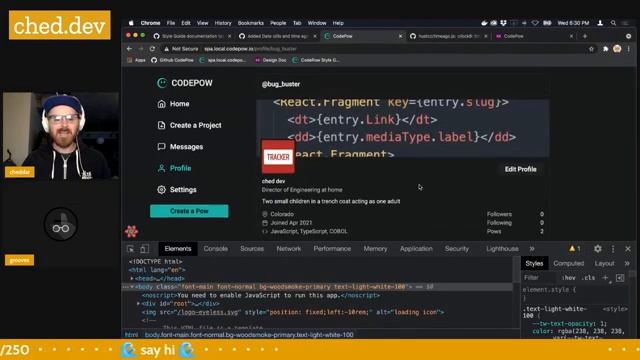The width and height of the screenshot is (640, 360).
Task: Click the Edit Profile button
Action: point(520,169)
